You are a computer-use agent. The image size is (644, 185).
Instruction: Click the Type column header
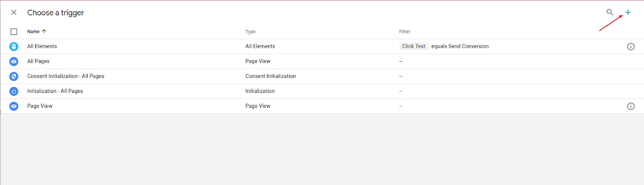(250, 31)
